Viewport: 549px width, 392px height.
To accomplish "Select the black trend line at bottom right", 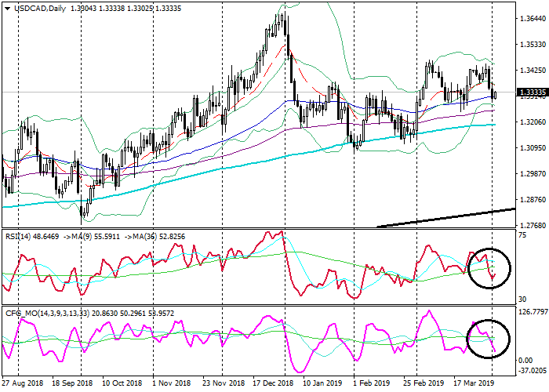I will tap(447, 218).
